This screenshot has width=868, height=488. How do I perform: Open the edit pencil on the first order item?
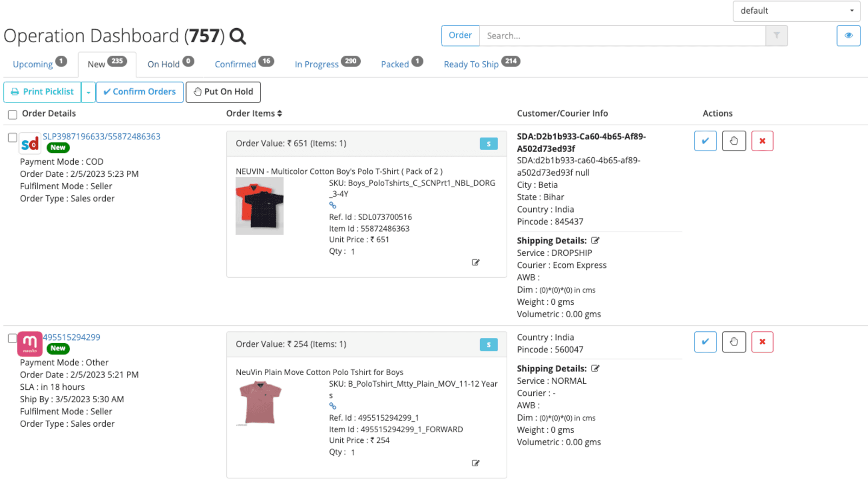tap(476, 262)
